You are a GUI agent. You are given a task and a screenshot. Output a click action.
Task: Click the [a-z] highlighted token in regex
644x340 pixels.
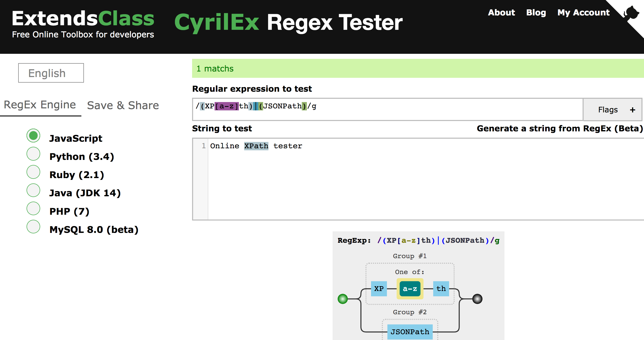click(227, 106)
